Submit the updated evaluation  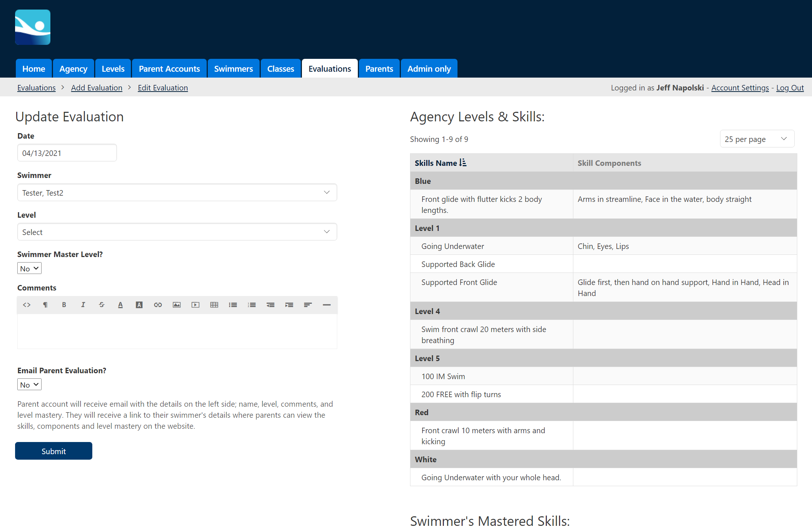tap(53, 451)
